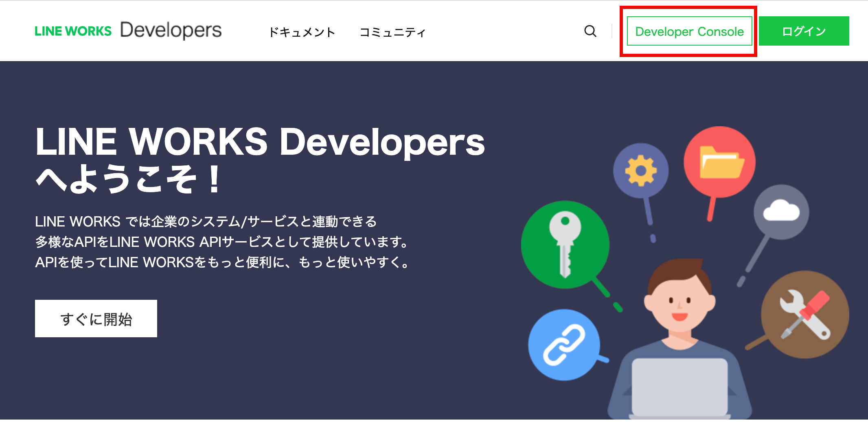Click the gear icon bubble illustration
This screenshot has height=422, width=868.
[x=641, y=170]
